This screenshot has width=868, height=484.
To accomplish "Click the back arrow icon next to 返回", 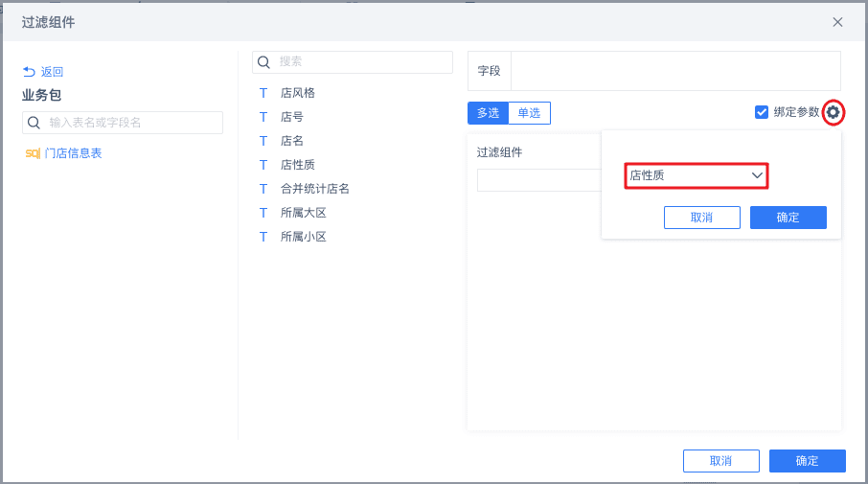I will pos(29,72).
